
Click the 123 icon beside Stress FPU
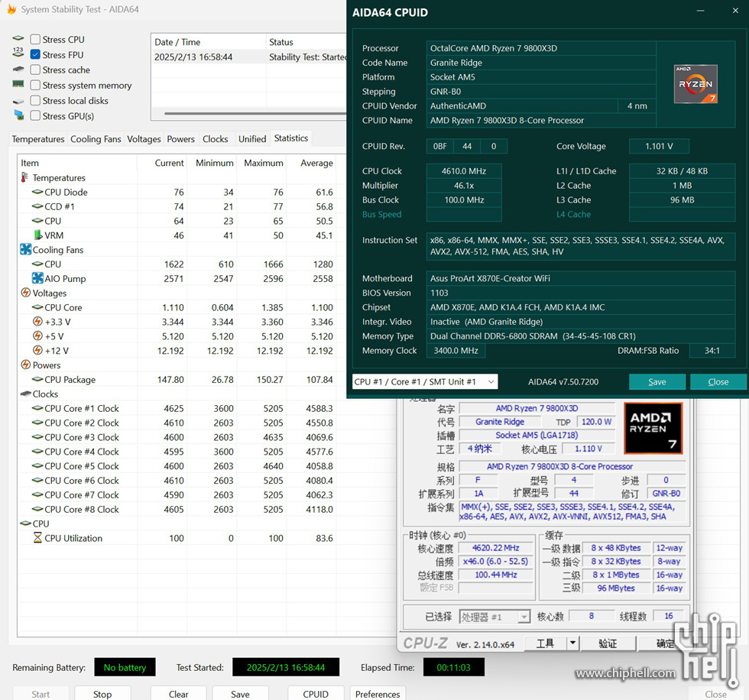tap(18, 53)
